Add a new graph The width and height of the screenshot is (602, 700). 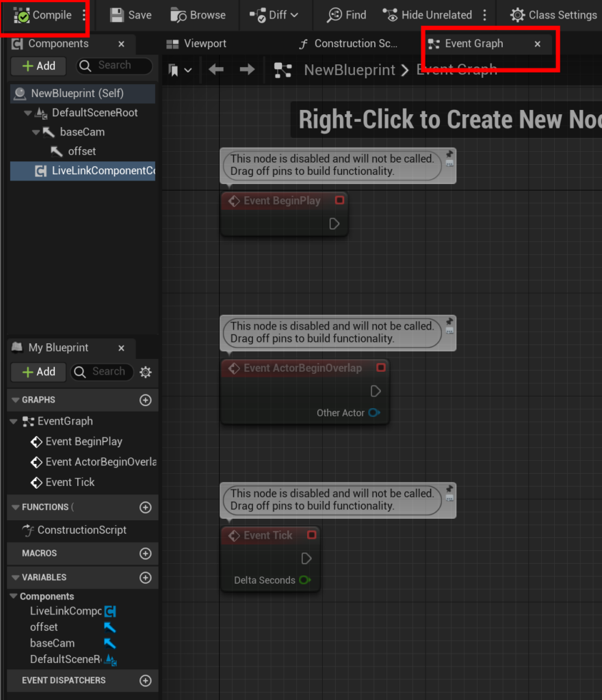tap(145, 400)
